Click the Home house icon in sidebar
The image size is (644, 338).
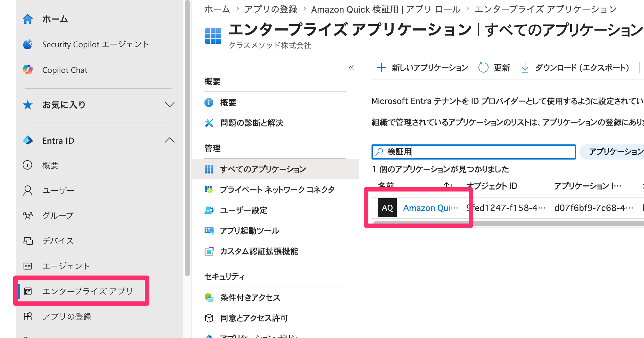(28, 19)
